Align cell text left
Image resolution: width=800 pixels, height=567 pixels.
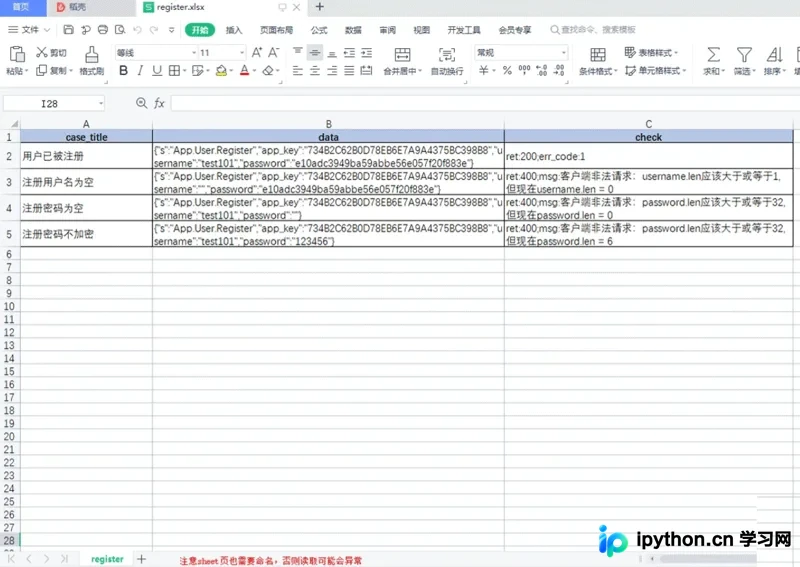point(298,71)
